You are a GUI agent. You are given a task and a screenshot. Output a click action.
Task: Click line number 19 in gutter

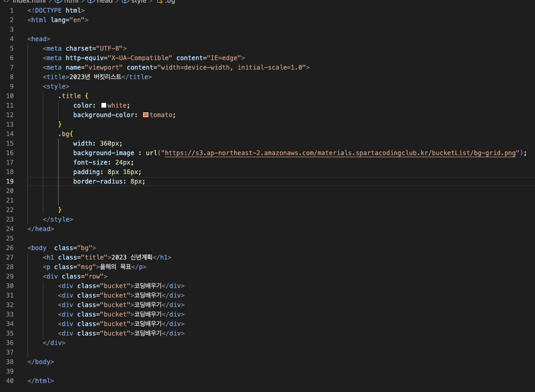click(x=10, y=181)
